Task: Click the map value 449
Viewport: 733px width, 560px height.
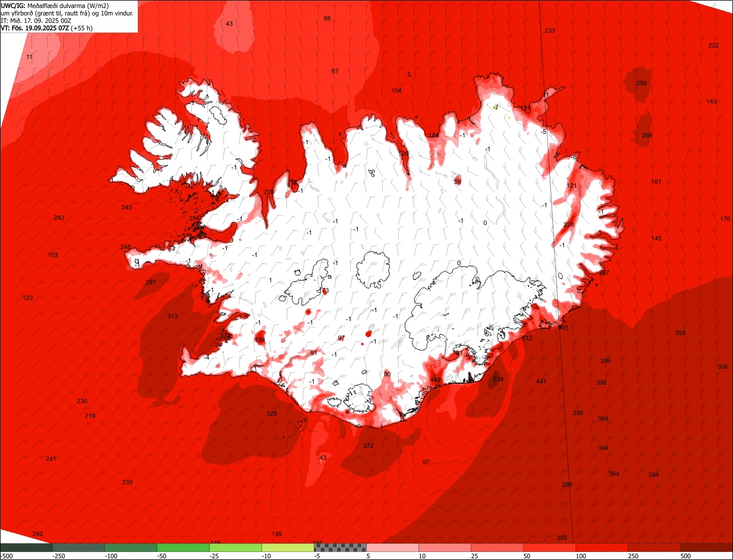Action: [x=435, y=380]
